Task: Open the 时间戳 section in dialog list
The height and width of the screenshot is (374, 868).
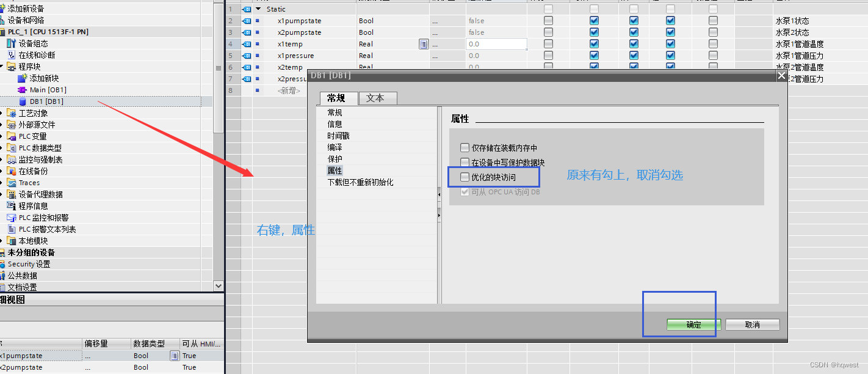Action: (338, 136)
